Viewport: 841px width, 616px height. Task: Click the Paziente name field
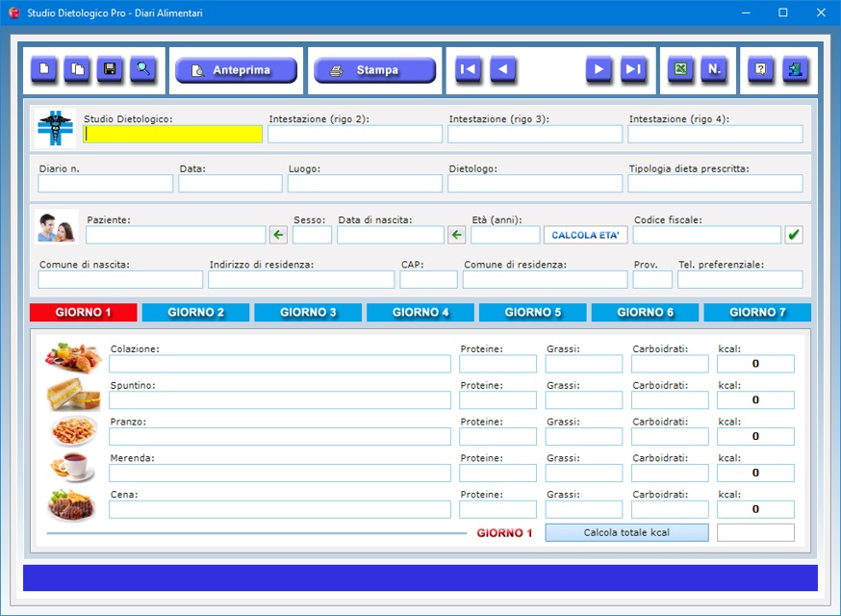[x=176, y=235]
